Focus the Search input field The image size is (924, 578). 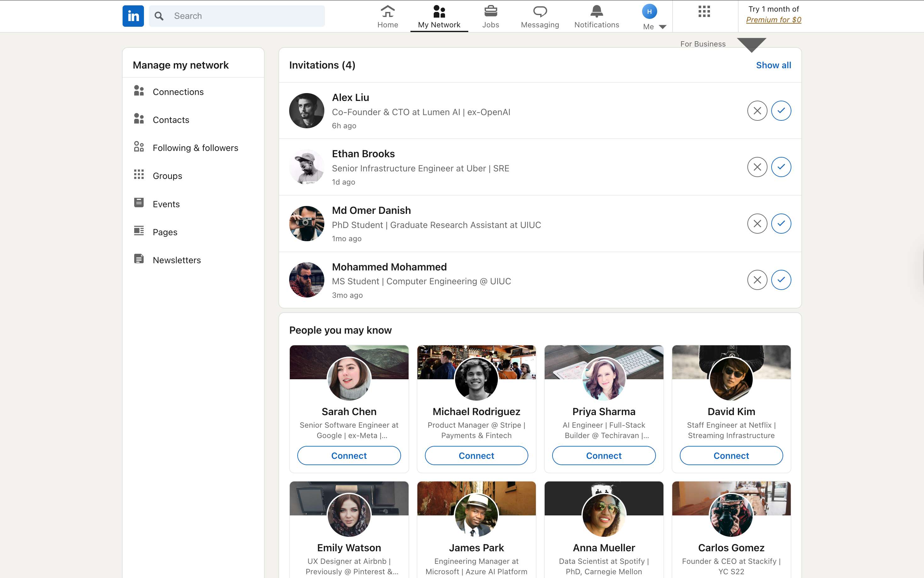point(237,16)
